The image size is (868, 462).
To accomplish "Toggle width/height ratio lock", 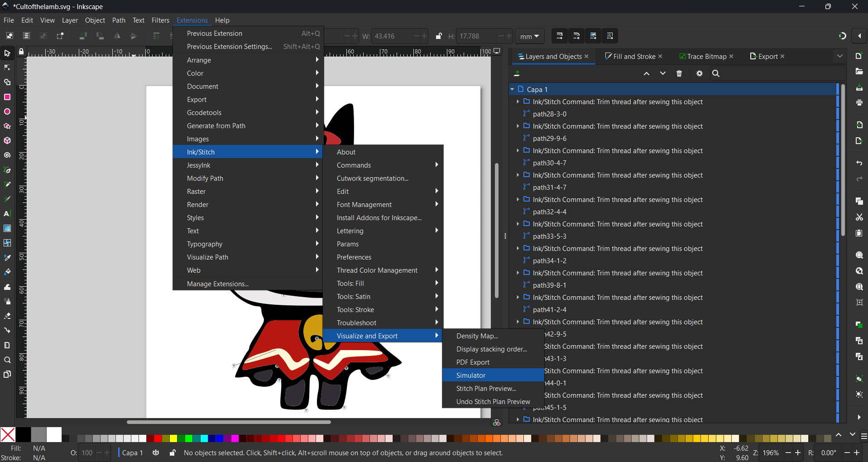I will 438,36.
